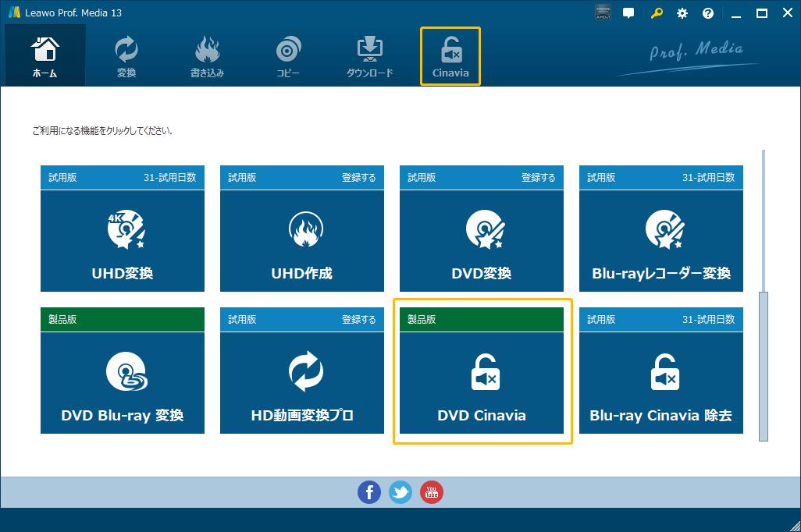The image size is (801, 532).
Task: Launch the UHD変換 module icon
Action: tap(126, 229)
